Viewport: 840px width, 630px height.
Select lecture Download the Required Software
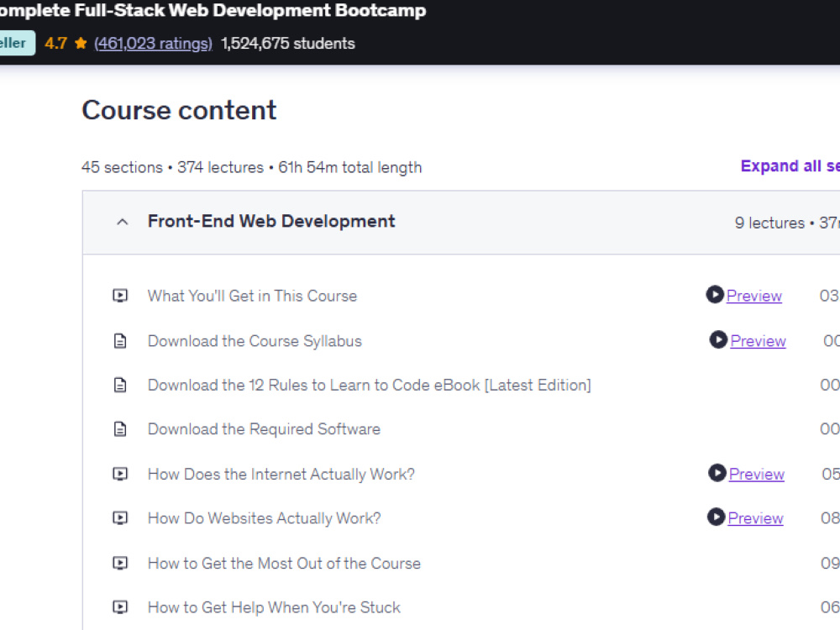(264, 429)
